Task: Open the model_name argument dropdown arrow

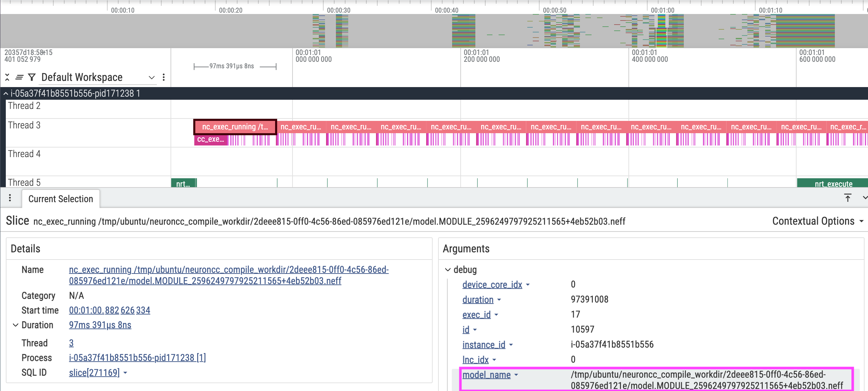Action: 516,375
